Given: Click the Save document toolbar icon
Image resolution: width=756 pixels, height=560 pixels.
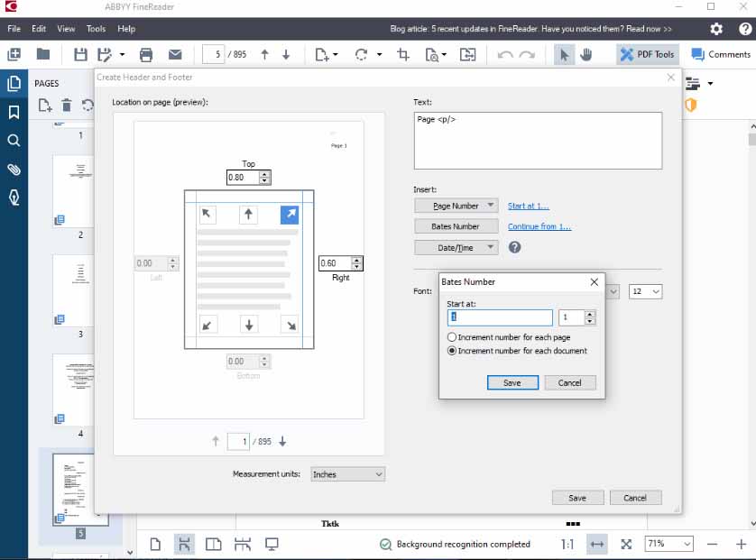Looking at the screenshot, I should 81,54.
